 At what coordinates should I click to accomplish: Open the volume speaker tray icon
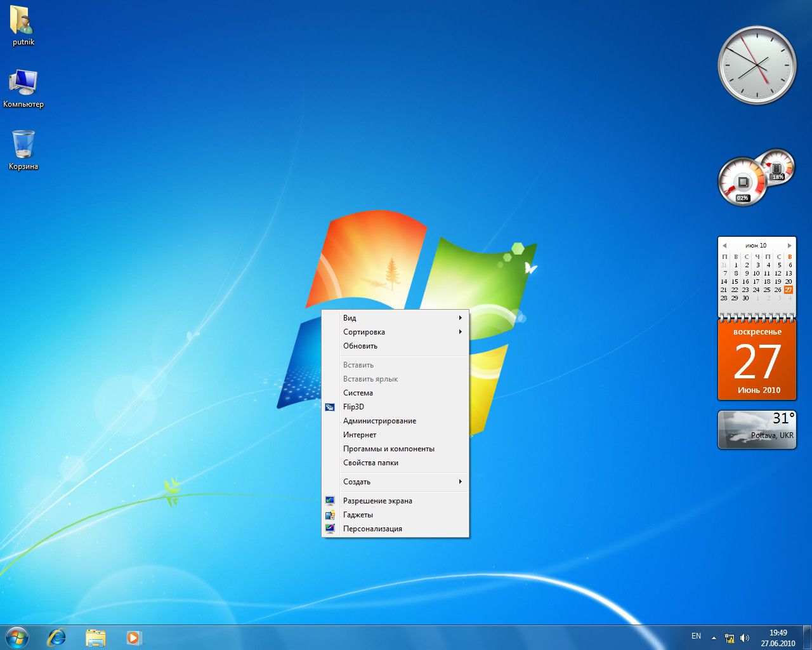tap(744, 638)
